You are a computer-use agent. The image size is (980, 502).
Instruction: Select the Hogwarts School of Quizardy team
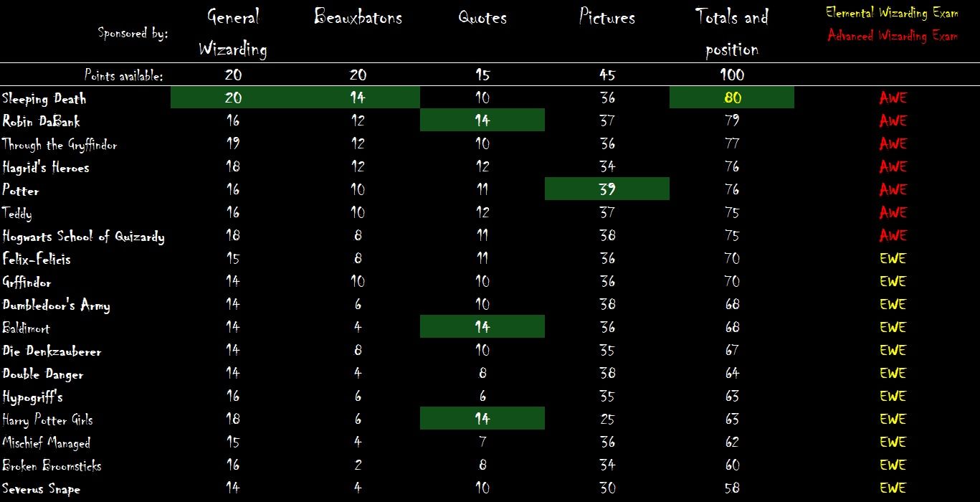tap(83, 236)
